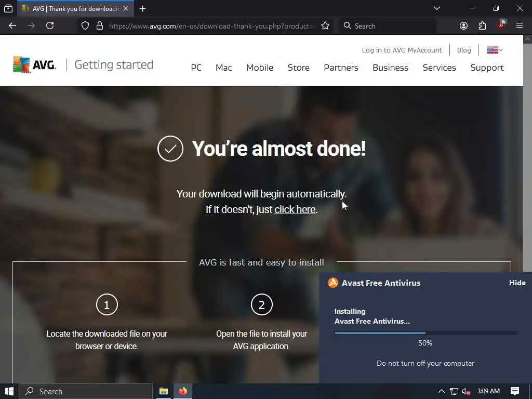
Task: Click the 'click here' download link
Action: pyautogui.click(x=295, y=210)
